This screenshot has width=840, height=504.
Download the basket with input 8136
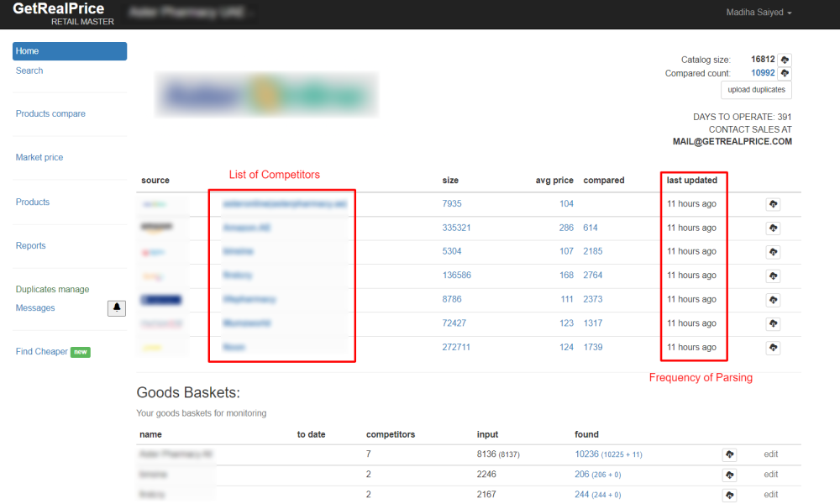click(729, 454)
